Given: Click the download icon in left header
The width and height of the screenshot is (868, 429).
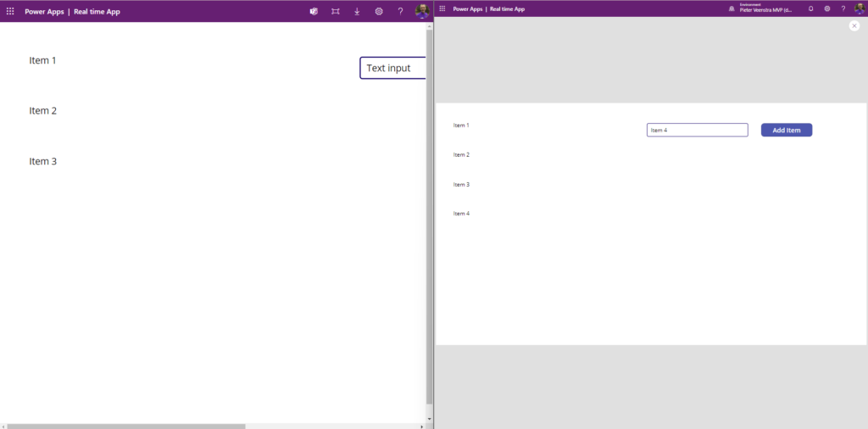Looking at the screenshot, I should tap(357, 11).
